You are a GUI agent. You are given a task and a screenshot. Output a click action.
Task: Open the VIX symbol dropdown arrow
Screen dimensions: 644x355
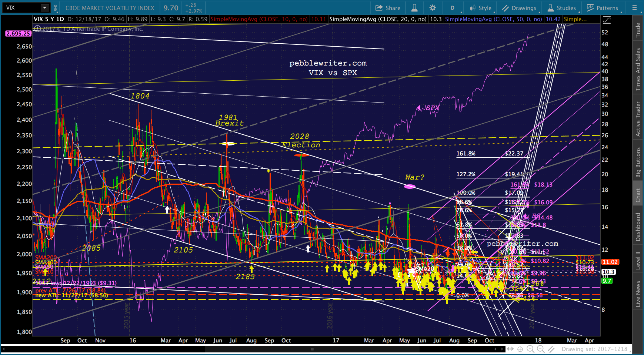click(x=45, y=8)
